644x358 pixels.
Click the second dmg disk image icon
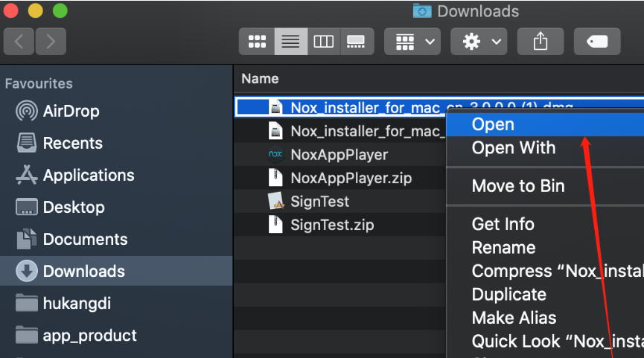pos(275,131)
